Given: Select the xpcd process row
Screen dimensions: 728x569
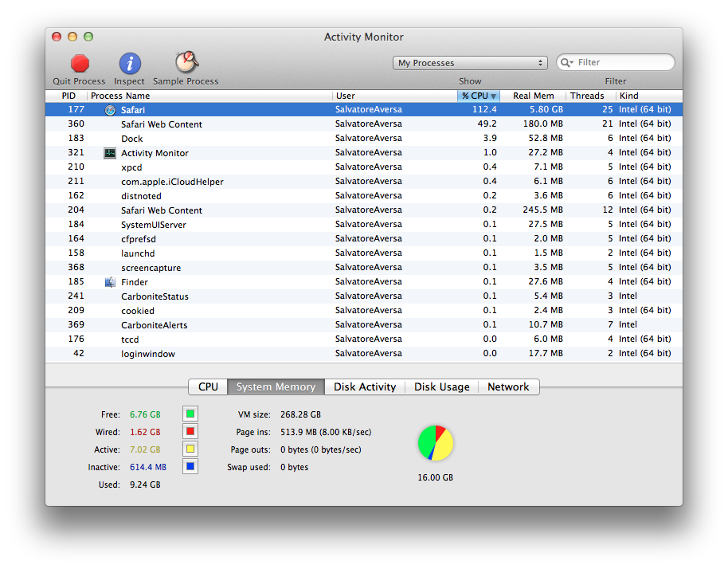Looking at the screenshot, I should coord(364,167).
